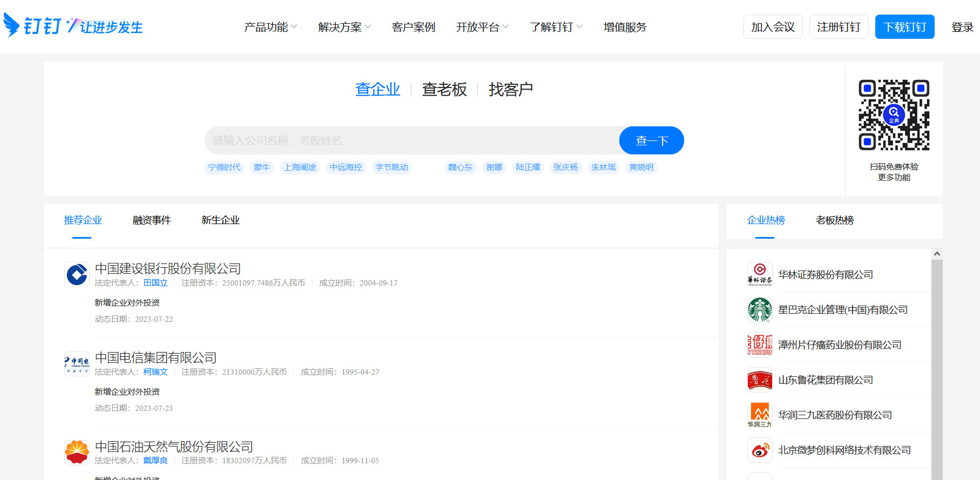Image resolution: width=980 pixels, height=480 pixels.
Task: Click the 上海阑途 suggestion tag
Action: point(300,167)
